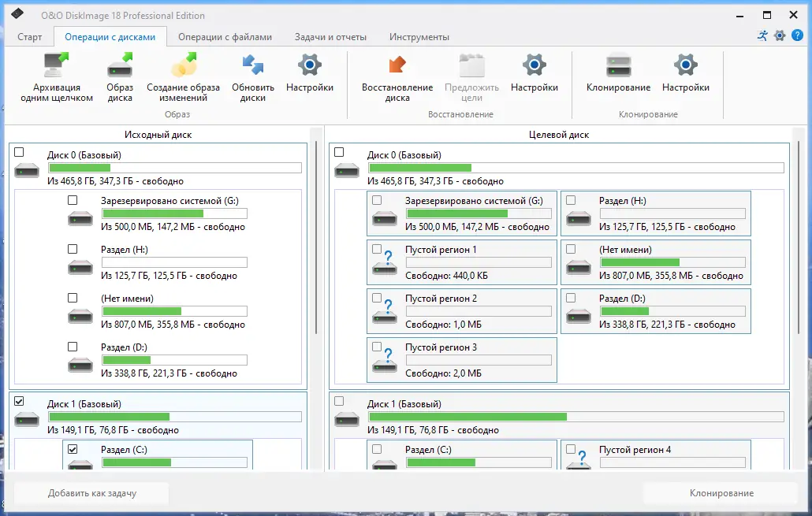This screenshot has height=516, width=812.
Task: Click the source disk panel header
Action: pyautogui.click(x=158, y=135)
